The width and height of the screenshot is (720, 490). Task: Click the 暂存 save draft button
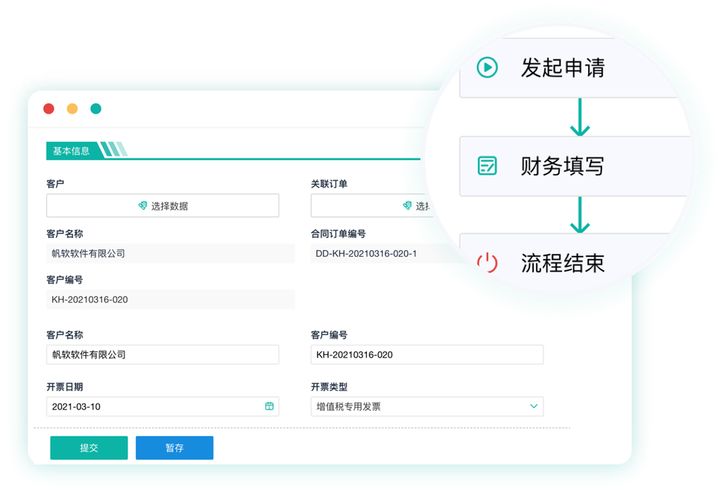174,447
